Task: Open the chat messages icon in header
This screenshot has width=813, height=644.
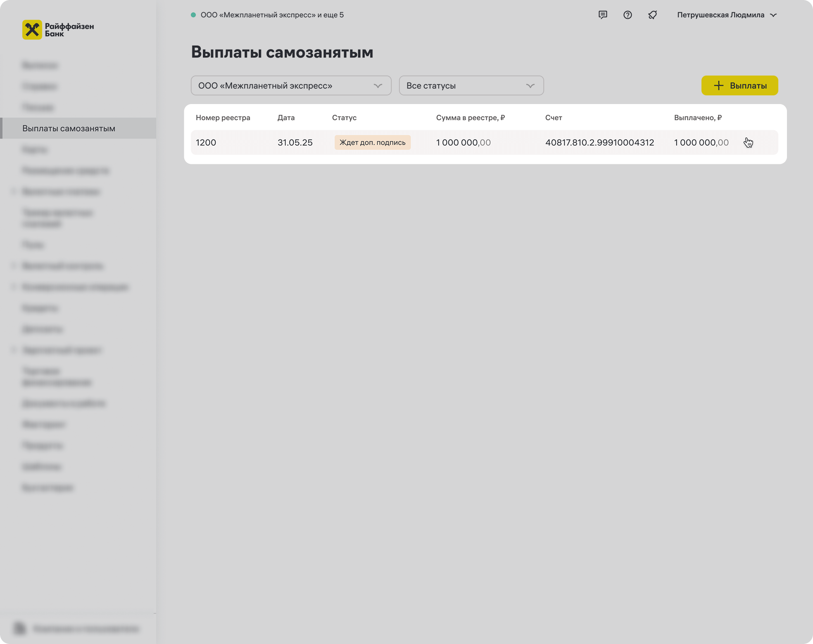Action: pyautogui.click(x=603, y=15)
